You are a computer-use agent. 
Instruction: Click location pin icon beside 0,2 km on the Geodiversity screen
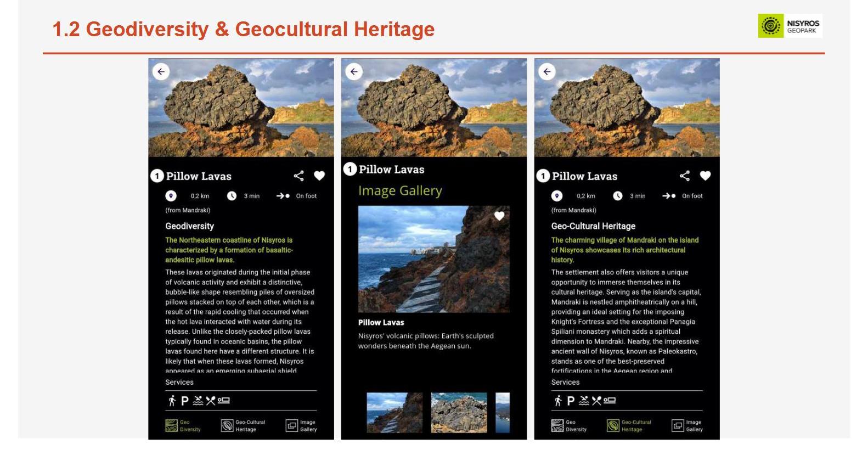[171, 196]
